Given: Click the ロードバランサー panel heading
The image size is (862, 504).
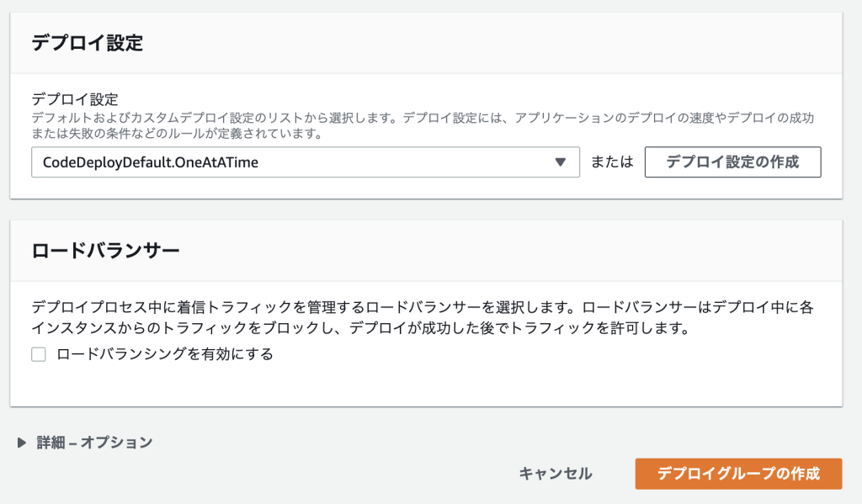Looking at the screenshot, I should (105, 251).
